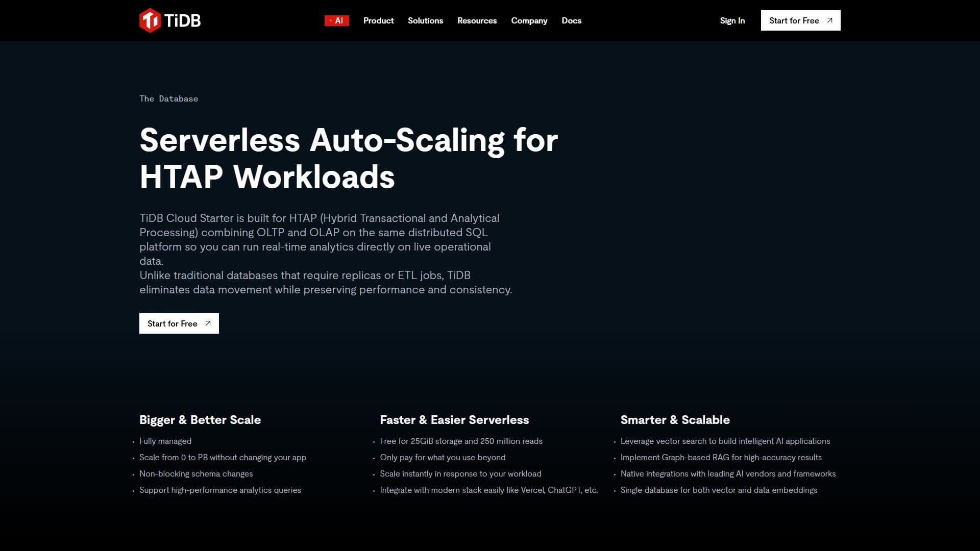The image size is (980, 551).
Task: Click the 'Faster & Easier Serverless' heading
Action: click(454, 420)
